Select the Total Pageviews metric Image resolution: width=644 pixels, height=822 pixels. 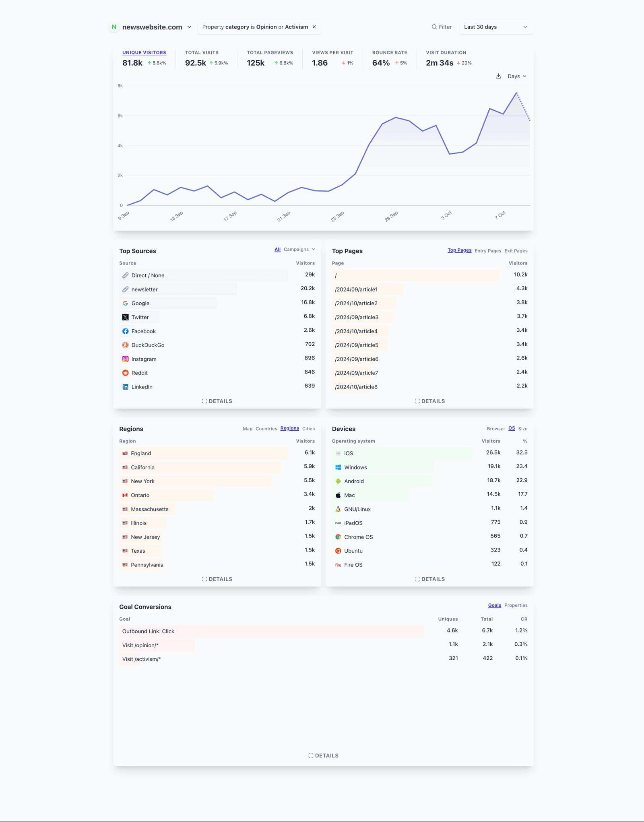(x=270, y=59)
